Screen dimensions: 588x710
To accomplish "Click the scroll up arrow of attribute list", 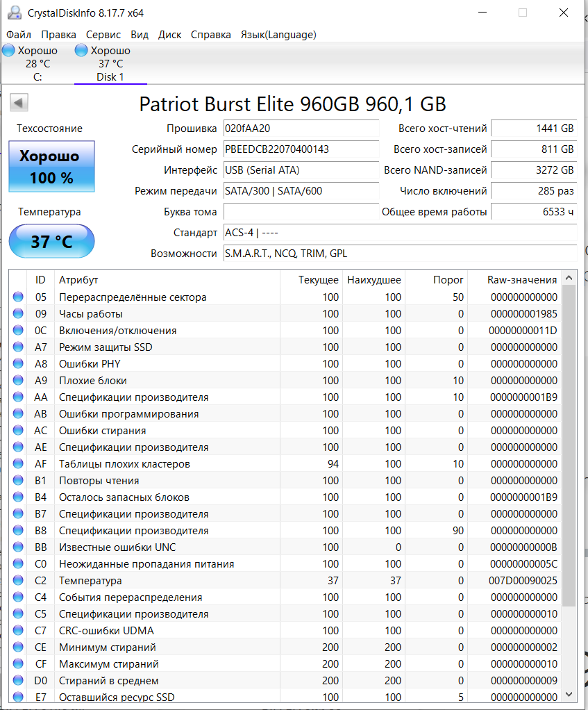I will tap(569, 278).
